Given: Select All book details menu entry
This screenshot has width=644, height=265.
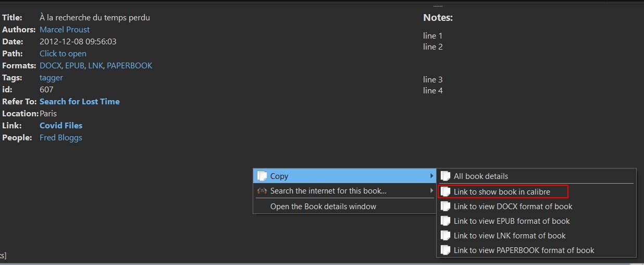Looking at the screenshot, I should 480,176.
